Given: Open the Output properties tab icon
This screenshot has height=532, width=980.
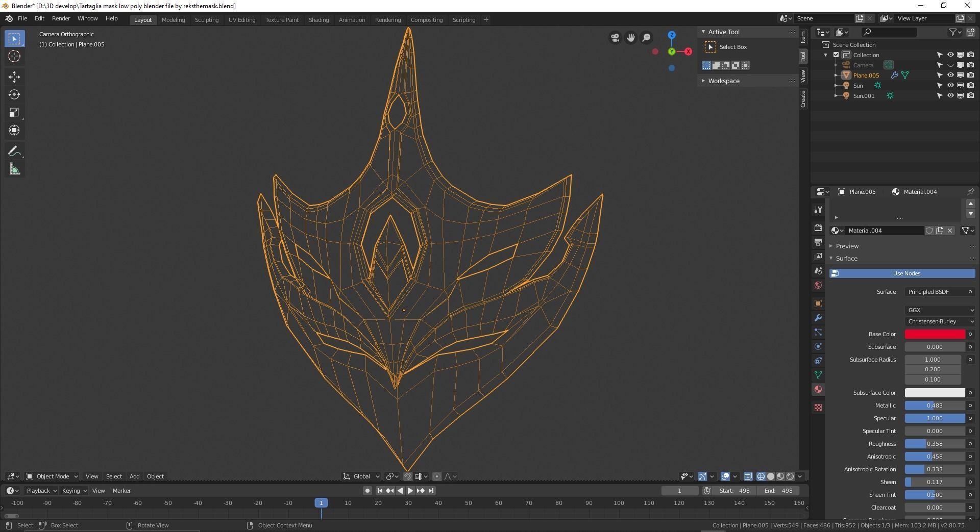Looking at the screenshot, I should tap(818, 242).
